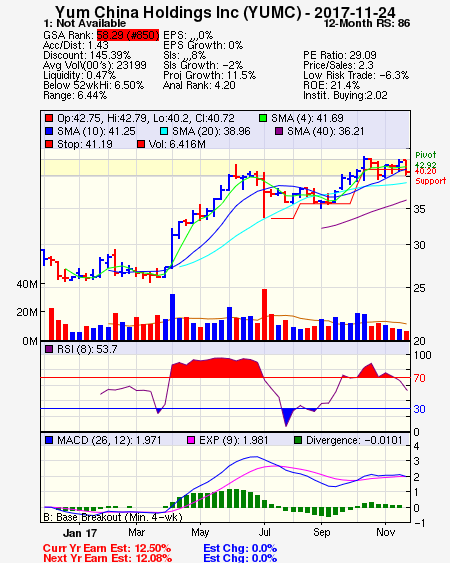Click the 'Price/Sales: 2.3' text
Screen dimensions: 450x563
coord(338,65)
